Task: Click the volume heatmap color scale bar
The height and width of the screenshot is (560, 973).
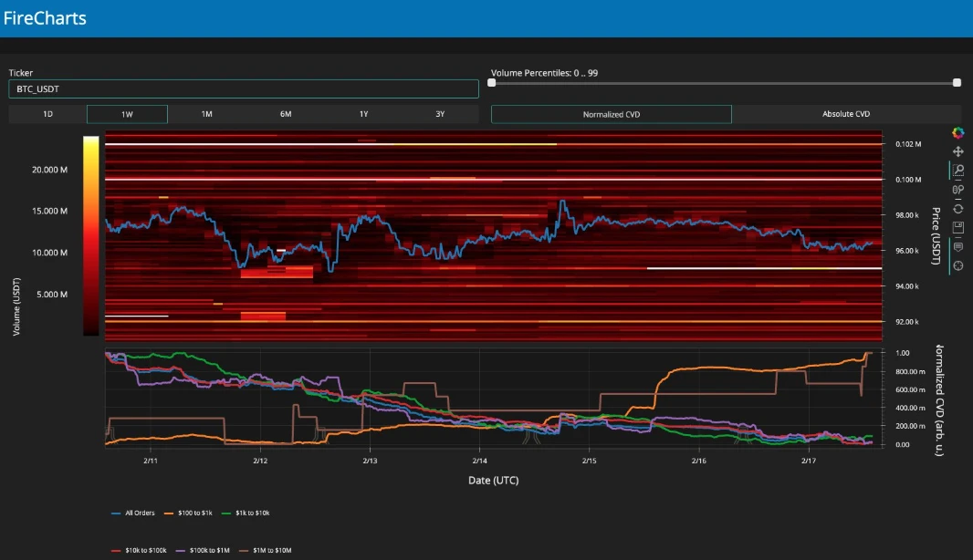Action: click(x=91, y=236)
